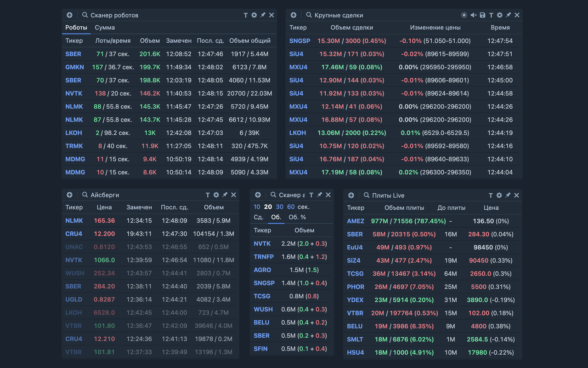
Task: Switch to Роботы tab
Action: click(76, 28)
